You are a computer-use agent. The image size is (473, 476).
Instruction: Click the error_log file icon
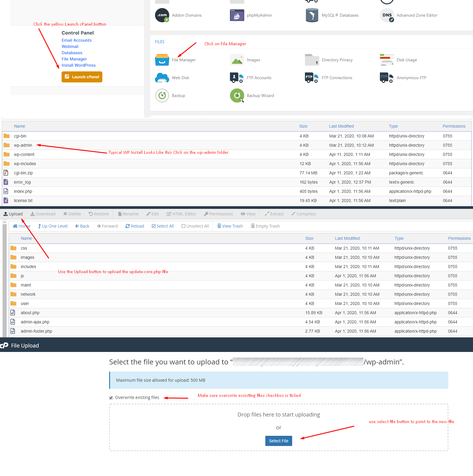6,182
